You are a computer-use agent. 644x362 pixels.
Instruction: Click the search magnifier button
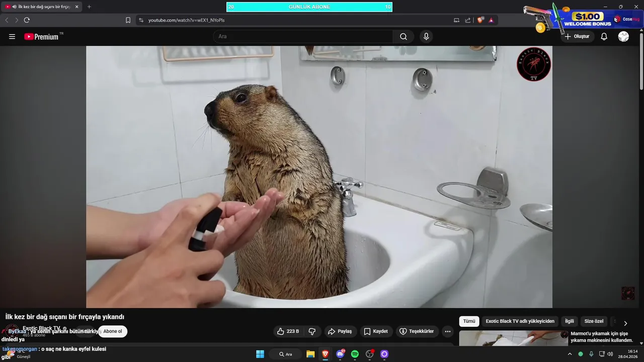click(x=404, y=37)
